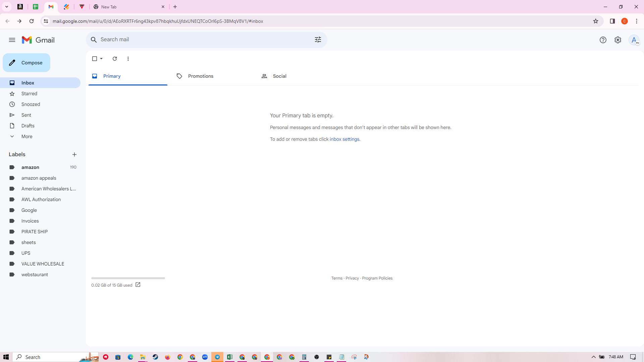Open the American Wholesalers label
This screenshot has height=362, width=644.
click(40, 189)
